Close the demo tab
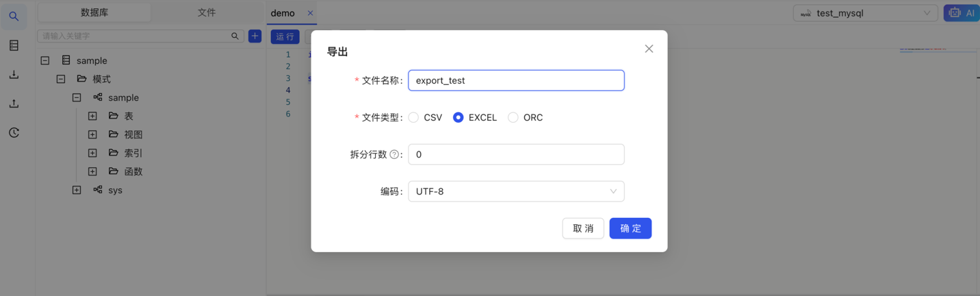The height and width of the screenshot is (296, 980). [x=310, y=13]
